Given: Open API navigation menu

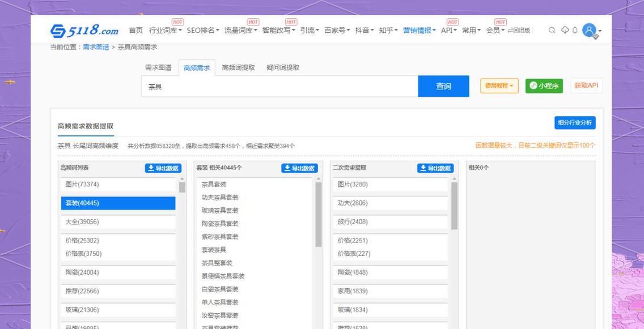Looking at the screenshot, I should point(448,31).
